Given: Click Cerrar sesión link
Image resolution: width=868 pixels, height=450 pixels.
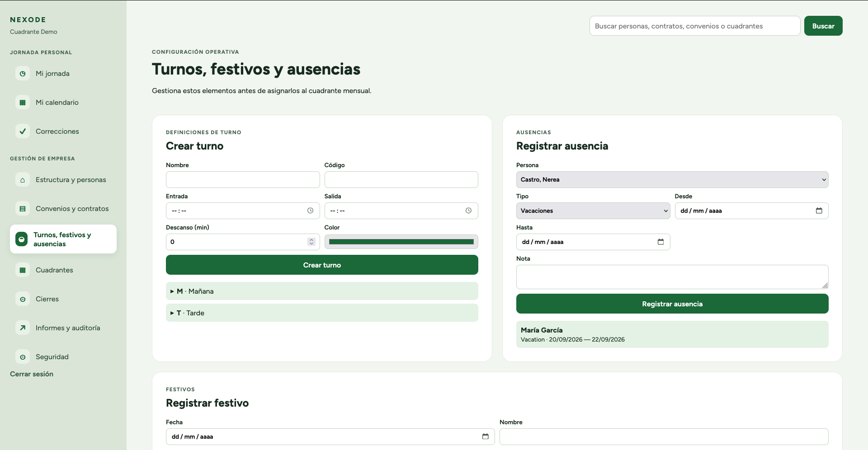Looking at the screenshot, I should click(32, 374).
